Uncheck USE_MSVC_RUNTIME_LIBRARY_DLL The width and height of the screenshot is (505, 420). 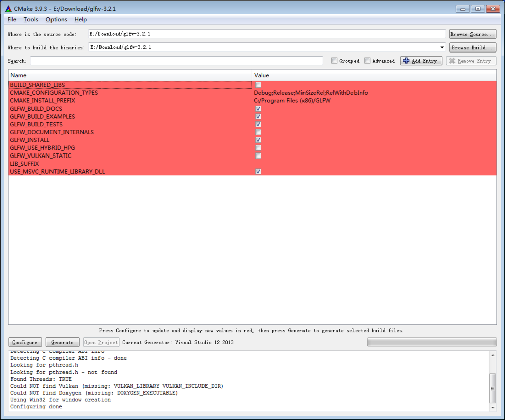point(258,171)
